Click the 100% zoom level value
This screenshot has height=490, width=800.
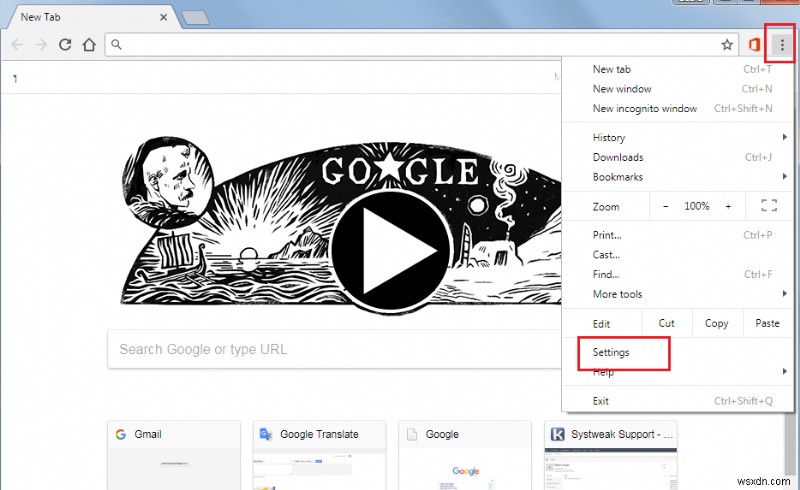[x=696, y=206]
